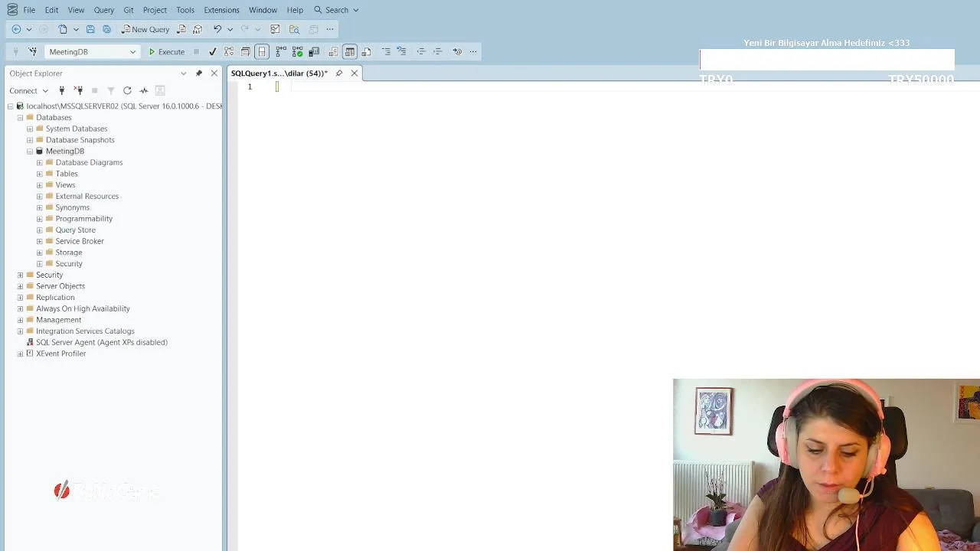
Task: Specify values for template parameters icon
Action: click(457, 51)
